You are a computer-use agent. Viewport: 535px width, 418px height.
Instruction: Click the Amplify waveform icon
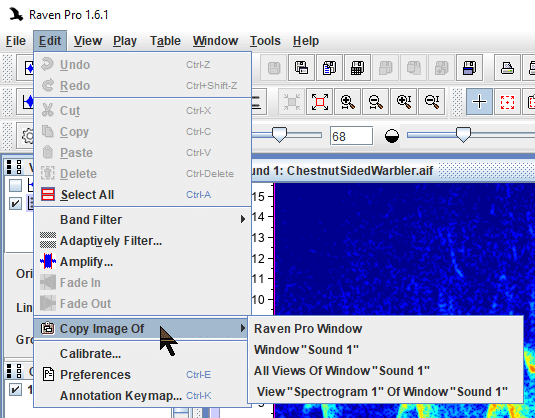coord(48,262)
